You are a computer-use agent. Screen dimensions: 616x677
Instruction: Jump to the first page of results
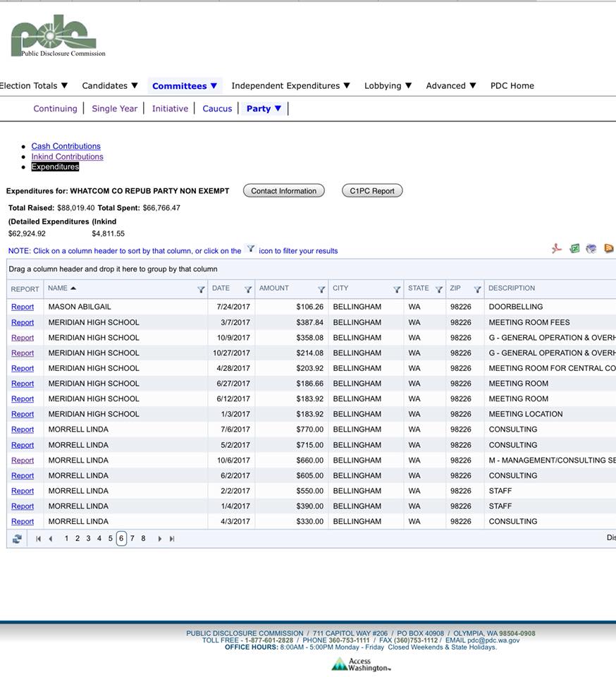point(38,539)
